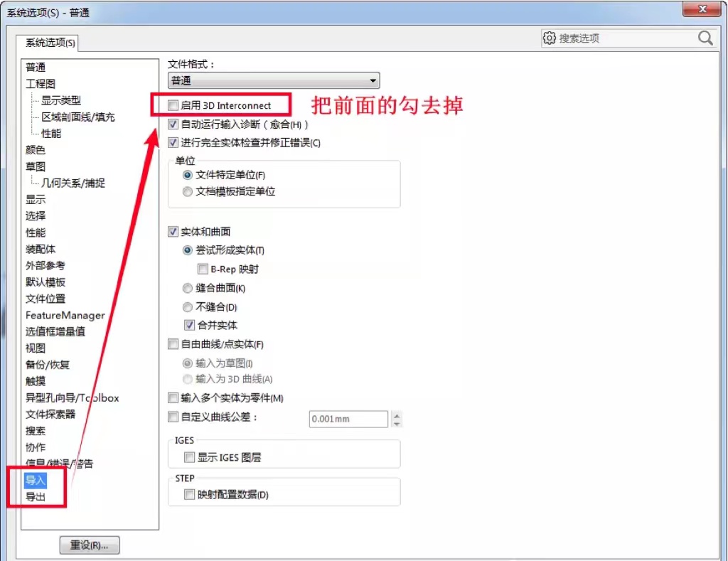The image size is (728, 561).
Task: Select 视图 in options tree
Action: [x=36, y=348]
